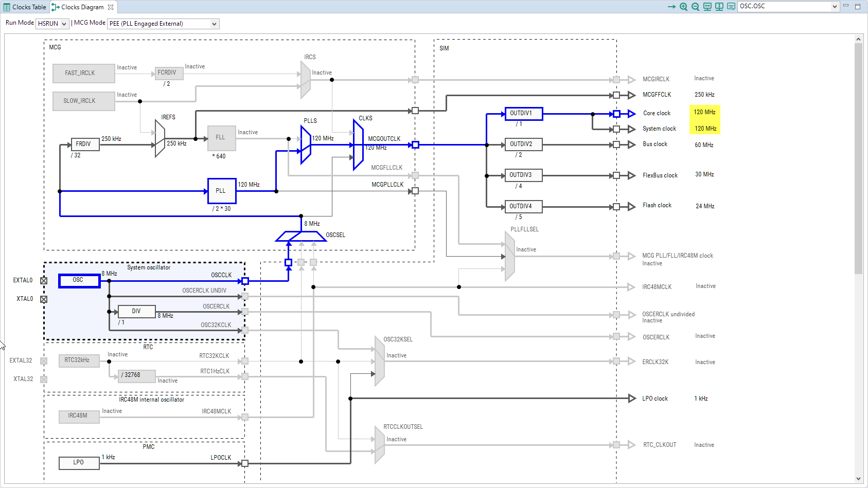Image resolution: width=868 pixels, height=488 pixels.
Task: Click the green arrow navigate icon
Action: [x=671, y=7]
